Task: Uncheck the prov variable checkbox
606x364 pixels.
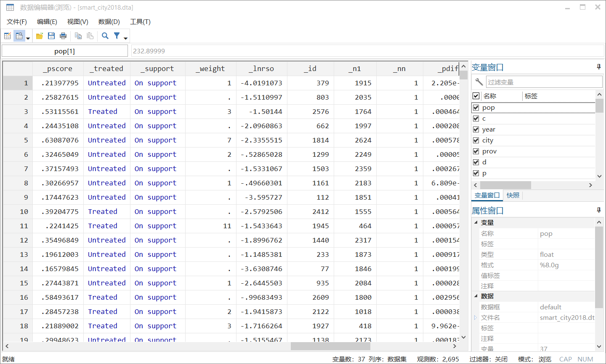Action: click(476, 151)
